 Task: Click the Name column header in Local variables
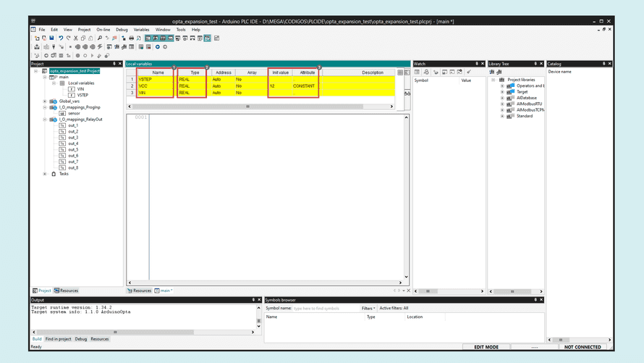158,72
